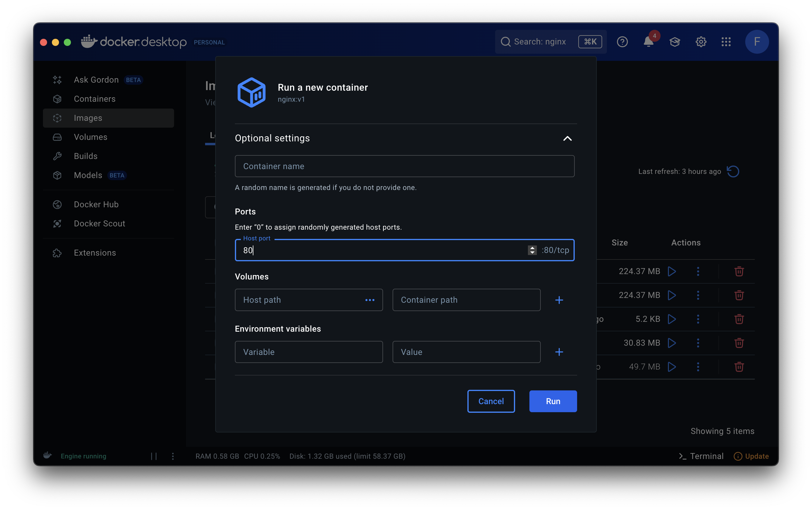Click the Run button
Image resolution: width=812 pixels, height=510 pixels.
(x=553, y=401)
